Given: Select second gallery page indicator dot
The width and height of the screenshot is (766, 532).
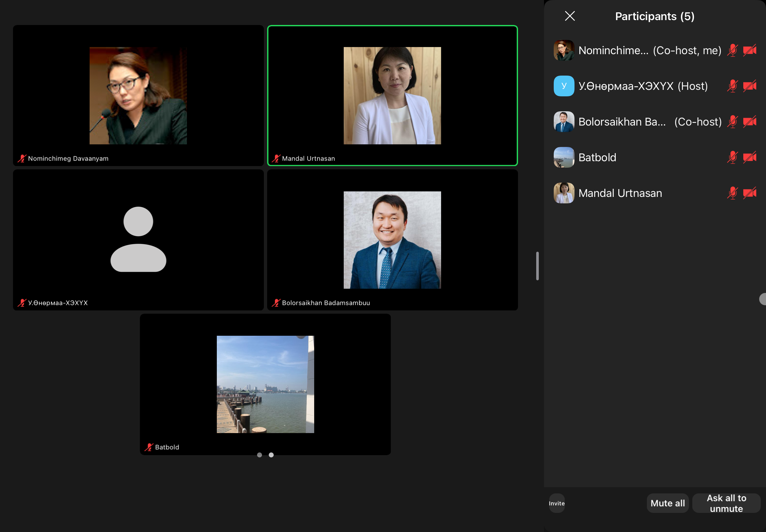Looking at the screenshot, I should (x=271, y=455).
